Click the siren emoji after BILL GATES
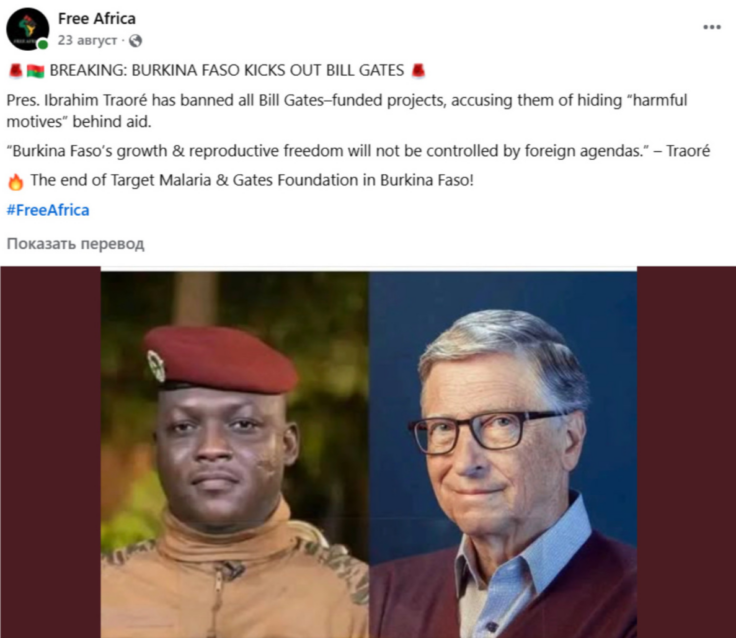This screenshot has height=638, width=736. [418, 70]
